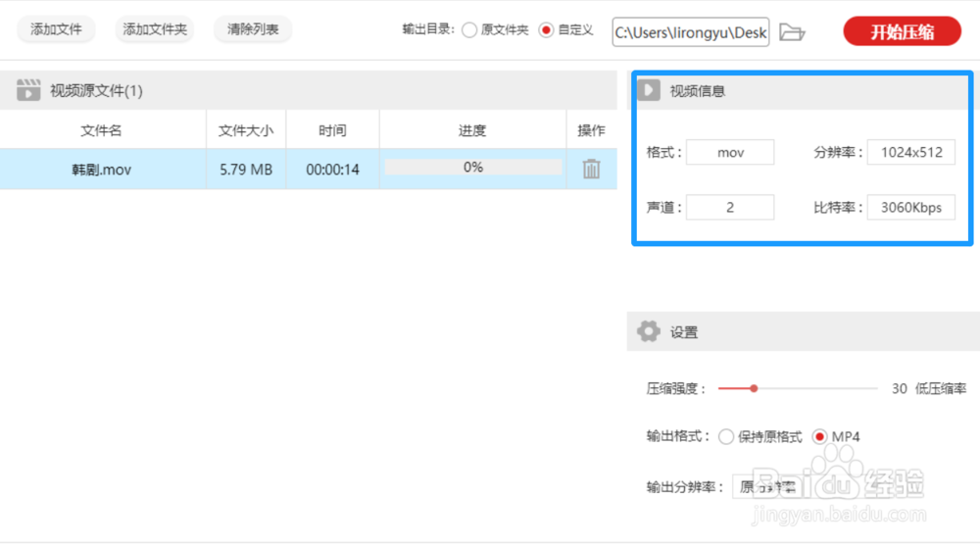Click the 文件名 column header

tap(101, 130)
